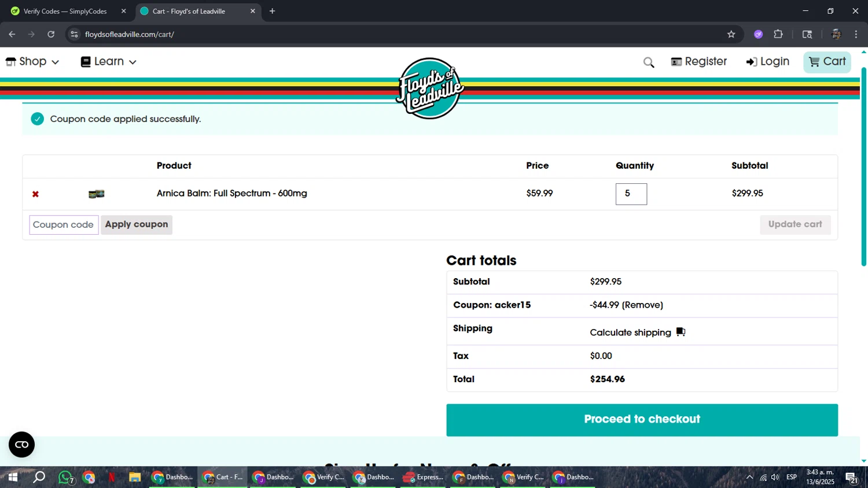The image size is (868, 488).
Task: Switch to Cart - F... taskbar window
Action: pos(223,477)
